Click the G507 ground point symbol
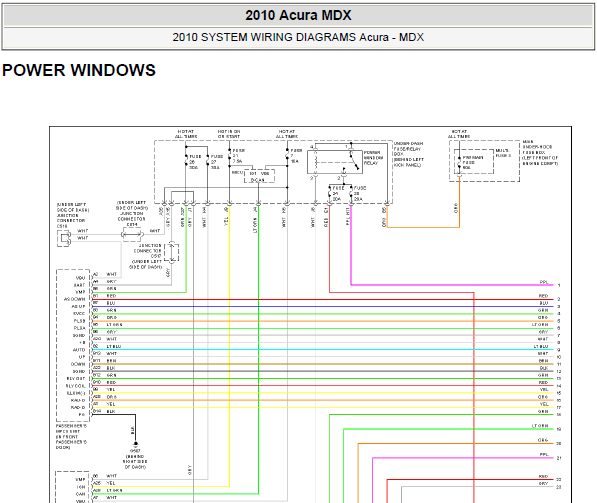 tap(135, 444)
